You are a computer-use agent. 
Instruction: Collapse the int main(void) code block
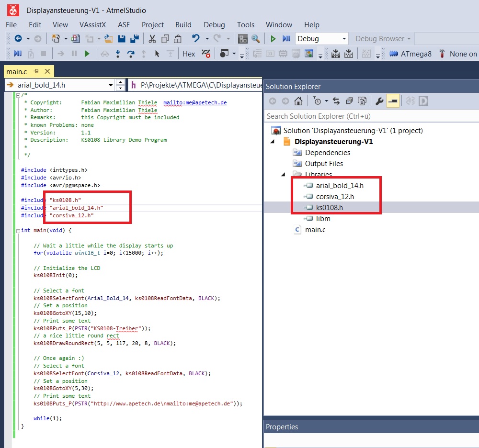[18, 231]
